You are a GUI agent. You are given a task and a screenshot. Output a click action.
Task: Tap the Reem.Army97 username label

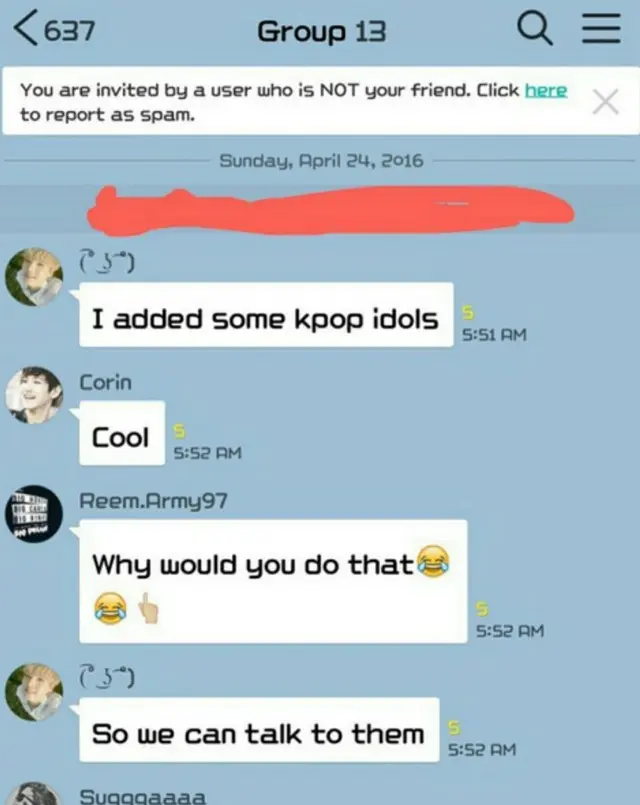153,501
